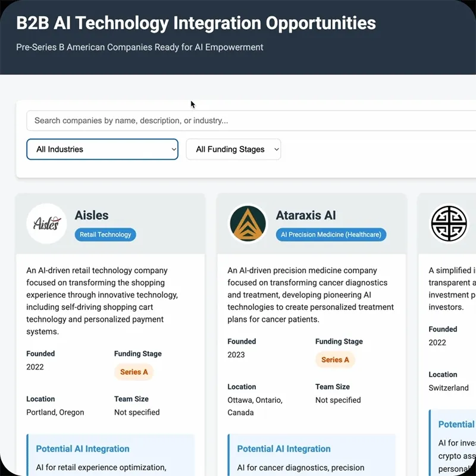
Task: Click the Aisles company logo
Action: (x=46, y=224)
